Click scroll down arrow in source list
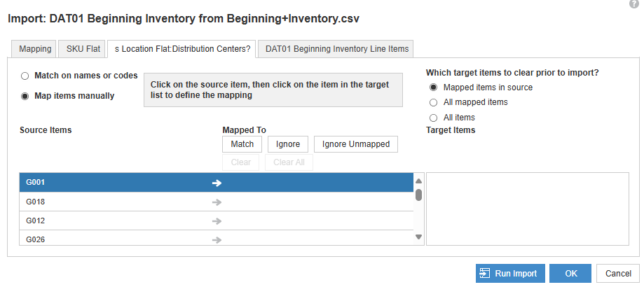 [418, 237]
